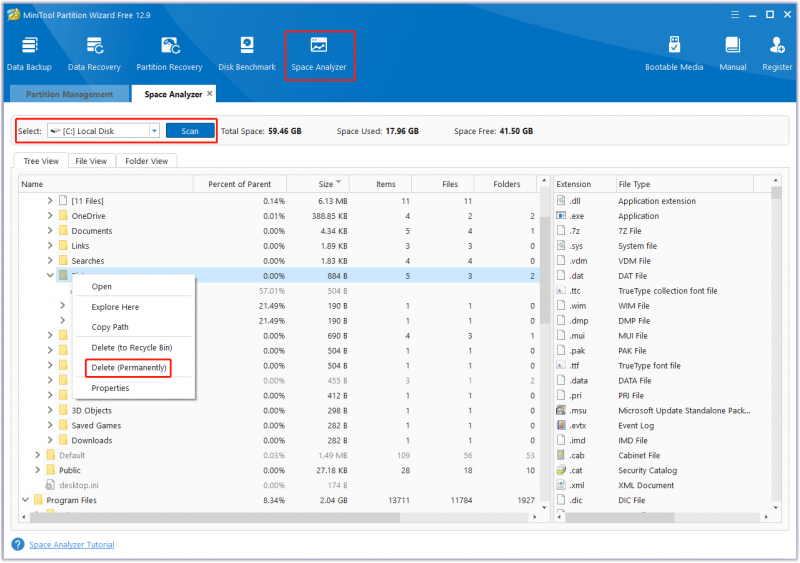
Task: Expand the OneDrive folder node
Action: tap(50, 215)
